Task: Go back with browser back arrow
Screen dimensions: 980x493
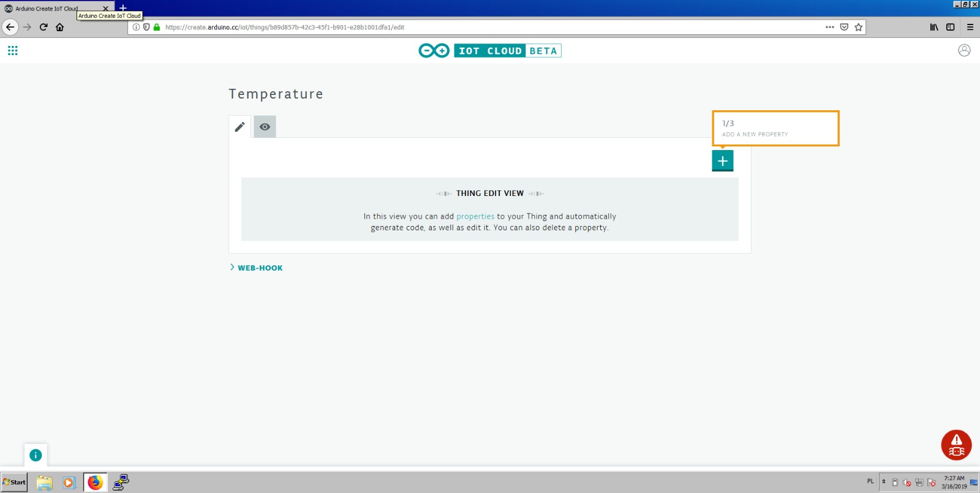Action: click(10, 27)
